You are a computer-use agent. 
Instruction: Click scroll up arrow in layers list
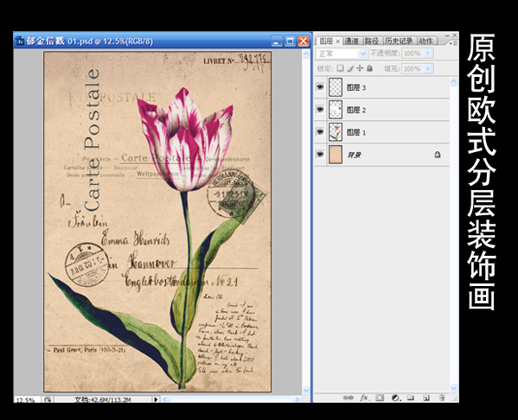coord(454,81)
